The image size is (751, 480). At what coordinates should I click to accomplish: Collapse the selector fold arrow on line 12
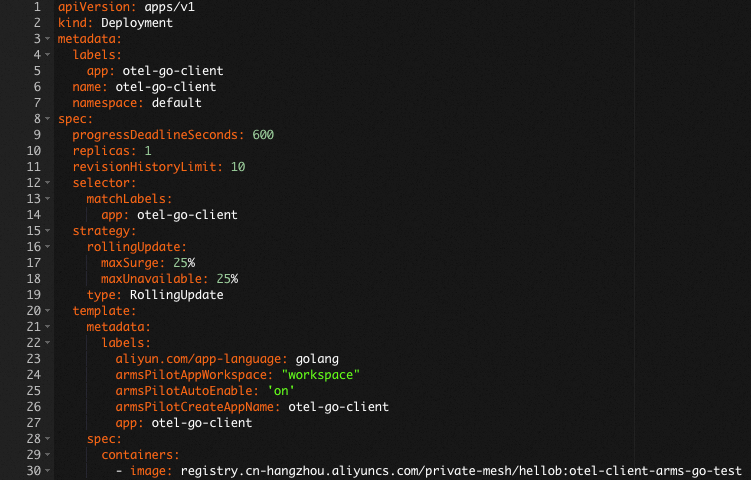tap(47, 183)
